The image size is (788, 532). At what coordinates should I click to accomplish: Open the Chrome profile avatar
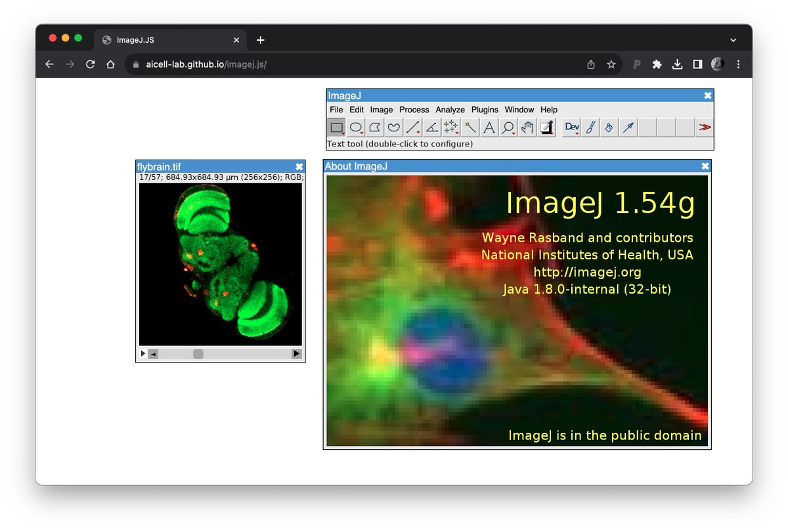(718, 64)
